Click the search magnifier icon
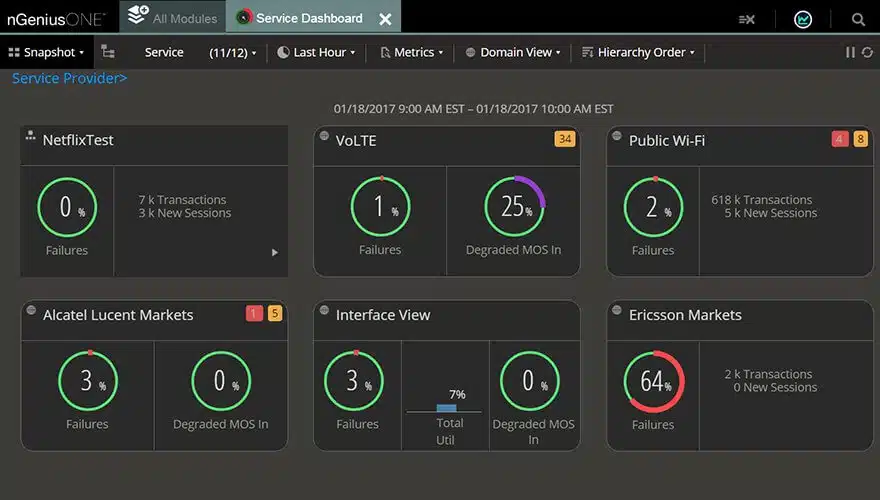The image size is (880, 500). 858,20
